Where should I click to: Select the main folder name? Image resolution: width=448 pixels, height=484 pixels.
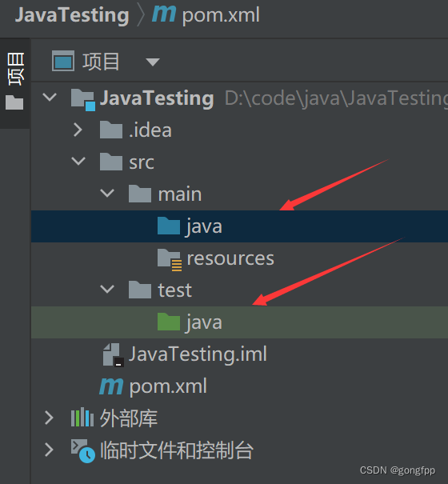180,194
